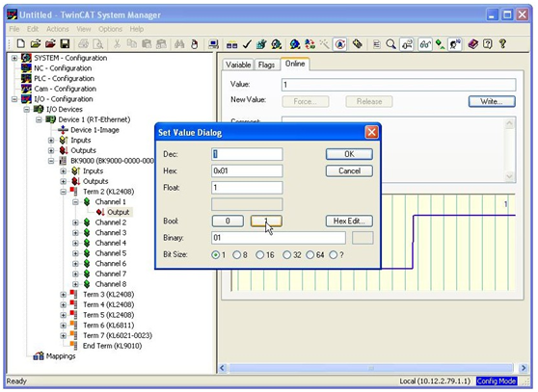This screenshot has width=538, height=392.
Task: Click the Write... button
Action: (492, 101)
